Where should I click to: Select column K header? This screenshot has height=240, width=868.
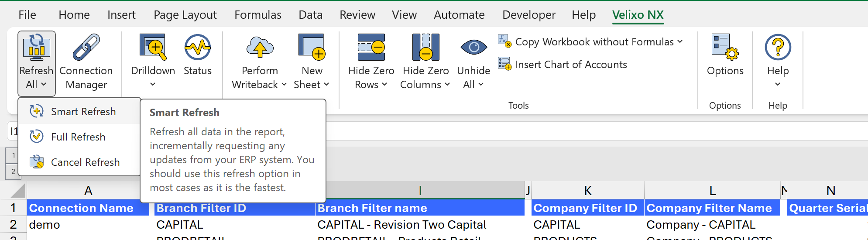(x=588, y=190)
